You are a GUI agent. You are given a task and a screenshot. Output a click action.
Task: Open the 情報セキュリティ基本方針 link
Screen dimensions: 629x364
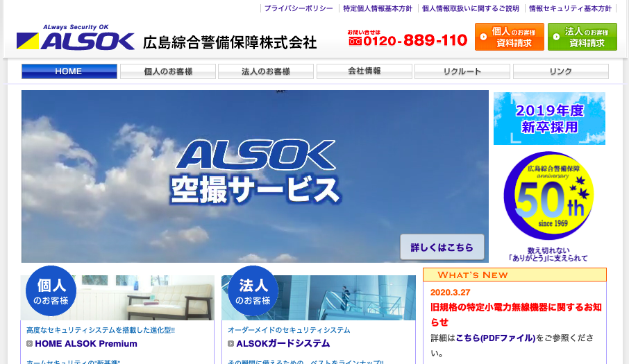[570, 8]
